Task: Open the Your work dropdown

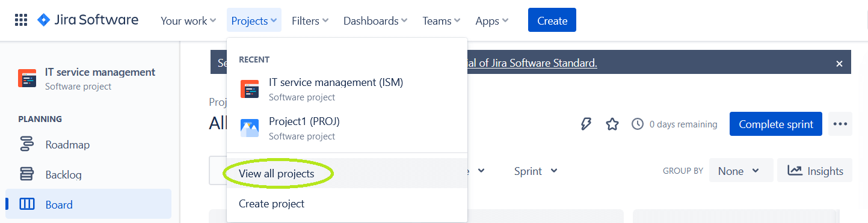Action: tap(188, 20)
